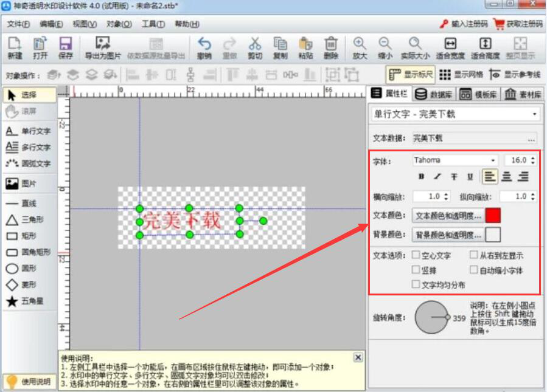The width and height of the screenshot is (547, 392).
Task: Align text right in properties
Action: (x=523, y=177)
